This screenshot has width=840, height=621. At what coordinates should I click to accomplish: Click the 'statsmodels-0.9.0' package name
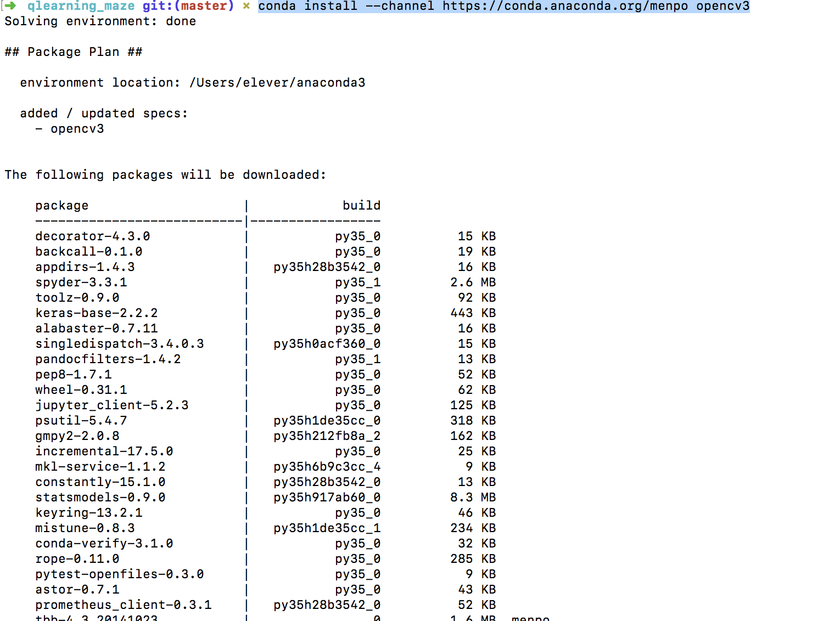pyautogui.click(x=100, y=498)
